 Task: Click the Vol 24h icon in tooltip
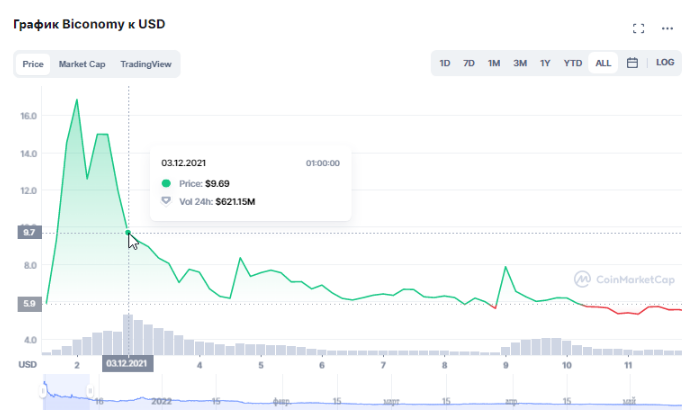(x=166, y=201)
